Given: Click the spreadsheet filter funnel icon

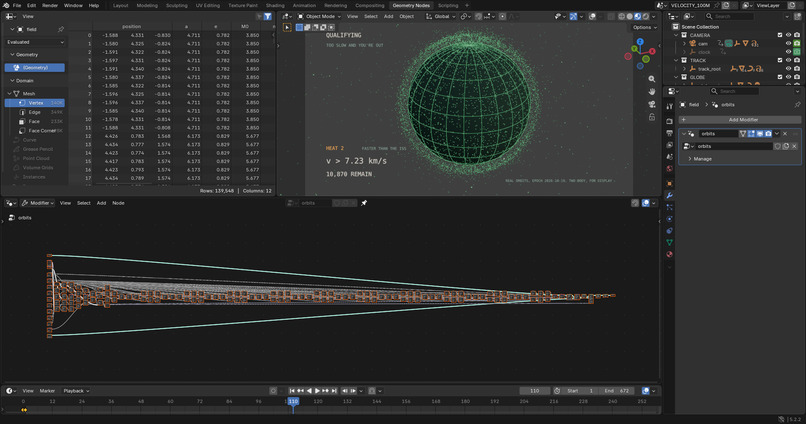Looking at the screenshot, I should 268,16.
